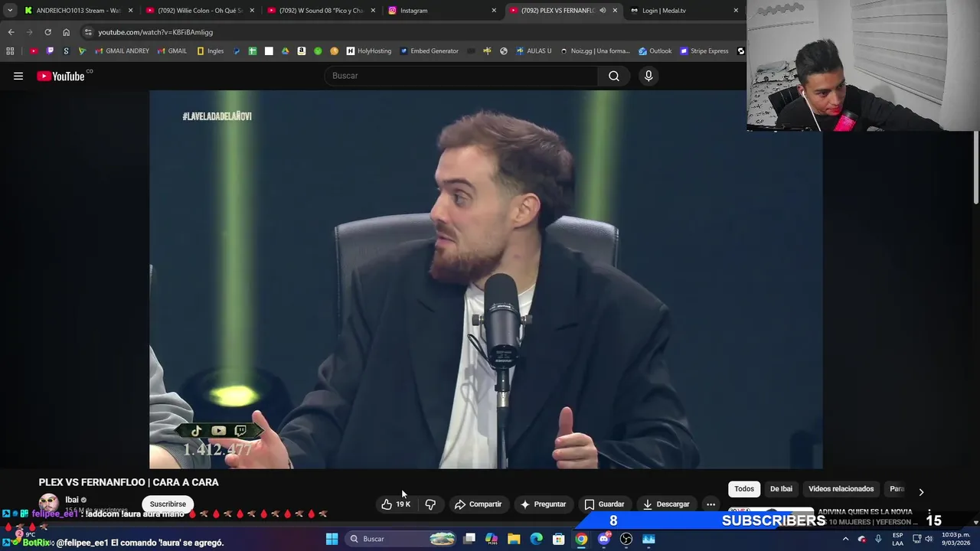
Task: Dislike the video with thumbs-down
Action: tap(430, 504)
